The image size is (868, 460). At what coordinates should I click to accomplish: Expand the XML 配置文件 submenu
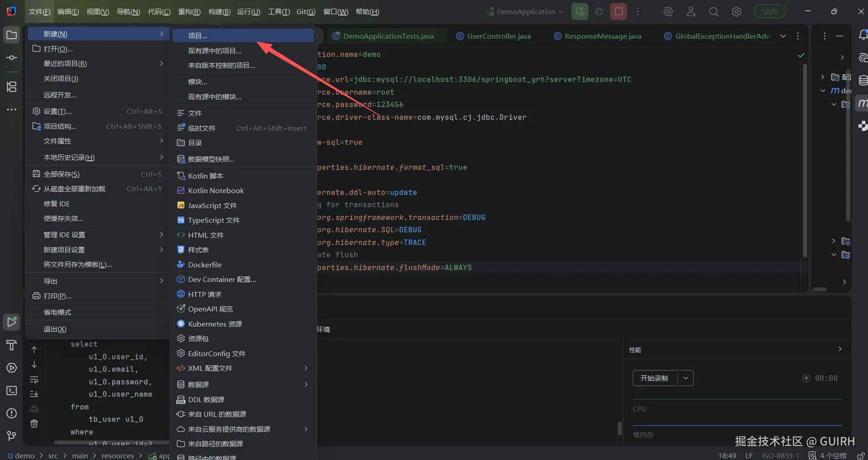tap(244, 368)
